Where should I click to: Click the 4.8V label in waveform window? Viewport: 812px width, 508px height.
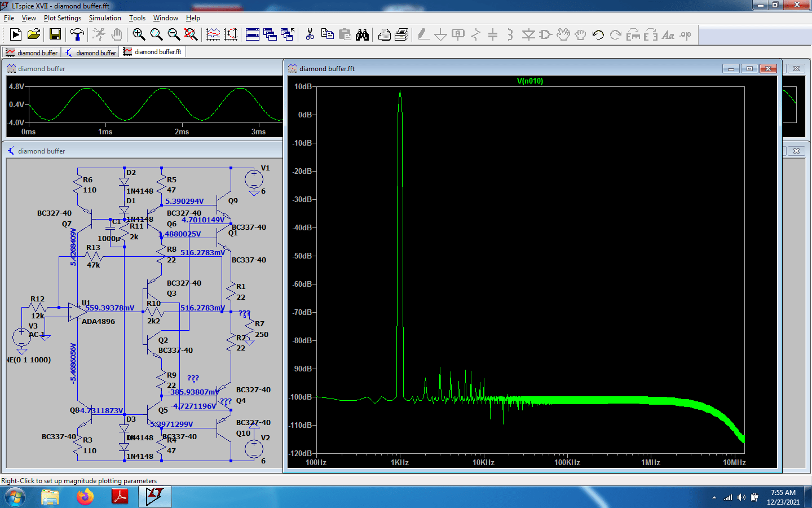[x=16, y=86]
